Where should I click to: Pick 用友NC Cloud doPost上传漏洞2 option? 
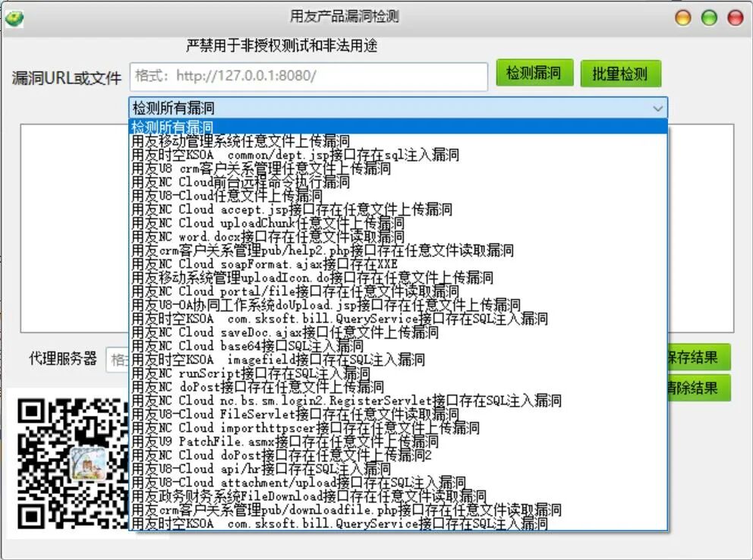pyautogui.click(x=398, y=455)
